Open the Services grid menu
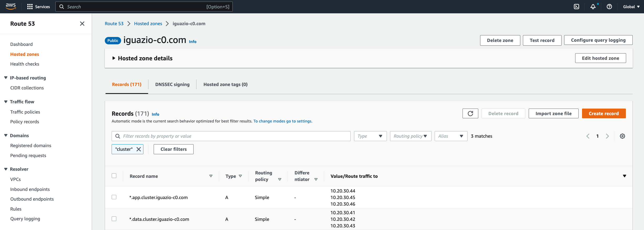The image size is (644, 230). (x=38, y=7)
